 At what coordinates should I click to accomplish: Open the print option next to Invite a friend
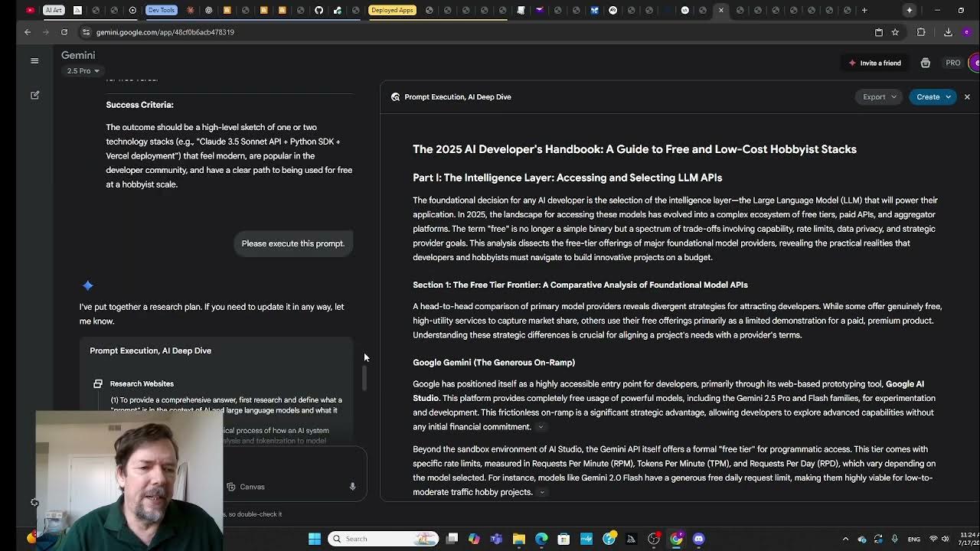[925, 63]
